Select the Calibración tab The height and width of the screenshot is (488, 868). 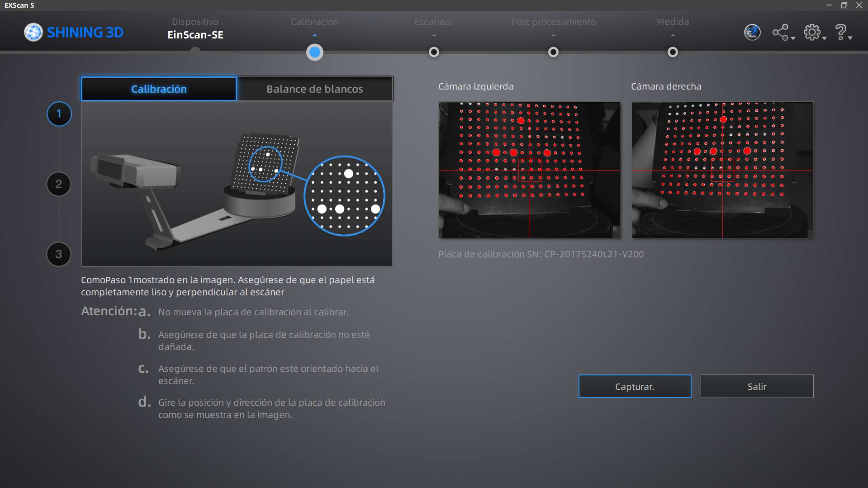pos(158,89)
